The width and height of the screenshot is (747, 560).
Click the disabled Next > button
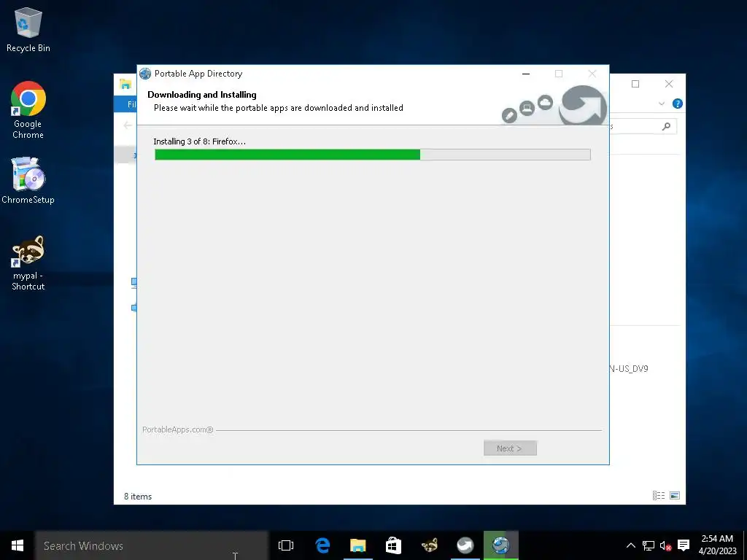(510, 448)
